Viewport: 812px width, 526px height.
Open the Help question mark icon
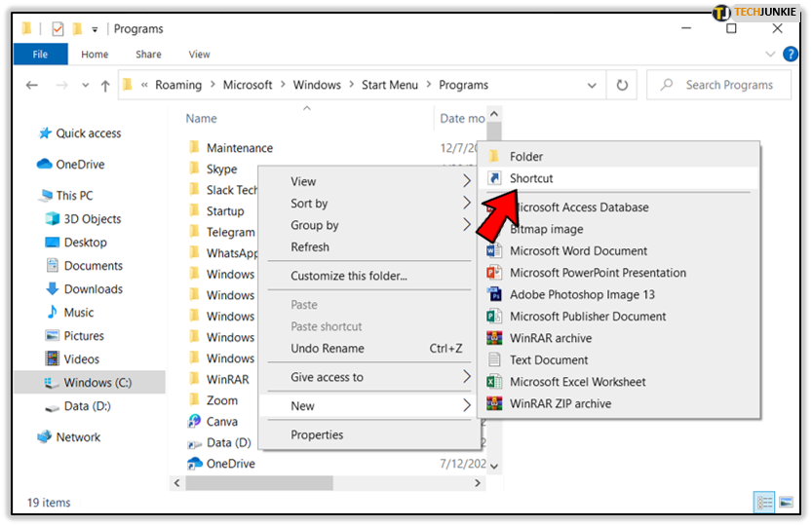791,54
